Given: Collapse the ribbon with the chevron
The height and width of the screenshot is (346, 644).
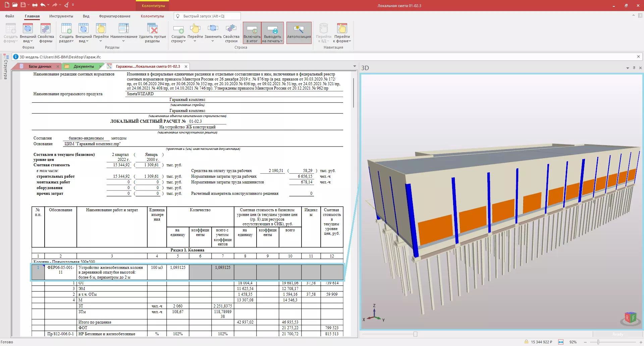Looking at the screenshot, I should (633, 15).
